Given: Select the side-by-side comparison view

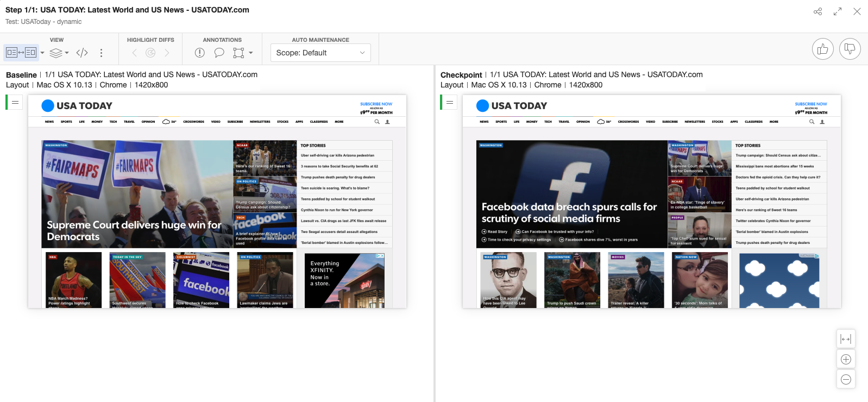Looking at the screenshot, I should pos(21,53).
